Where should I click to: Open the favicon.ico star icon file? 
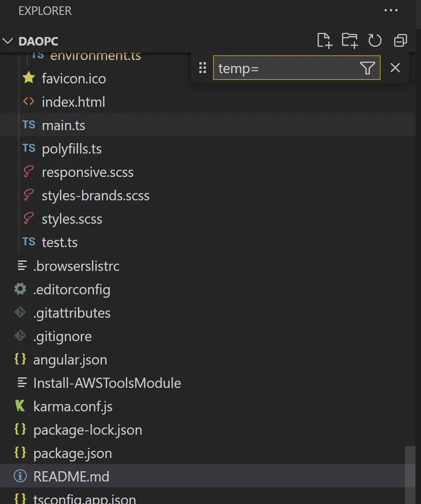click(29, 78)
